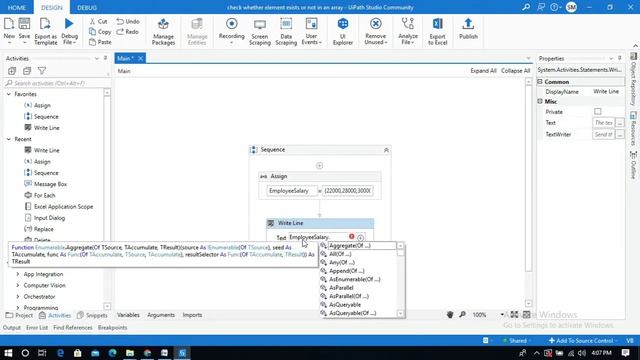Open ellipsis editor for TextWriter property
640x360 pixels.
[620, 134]
